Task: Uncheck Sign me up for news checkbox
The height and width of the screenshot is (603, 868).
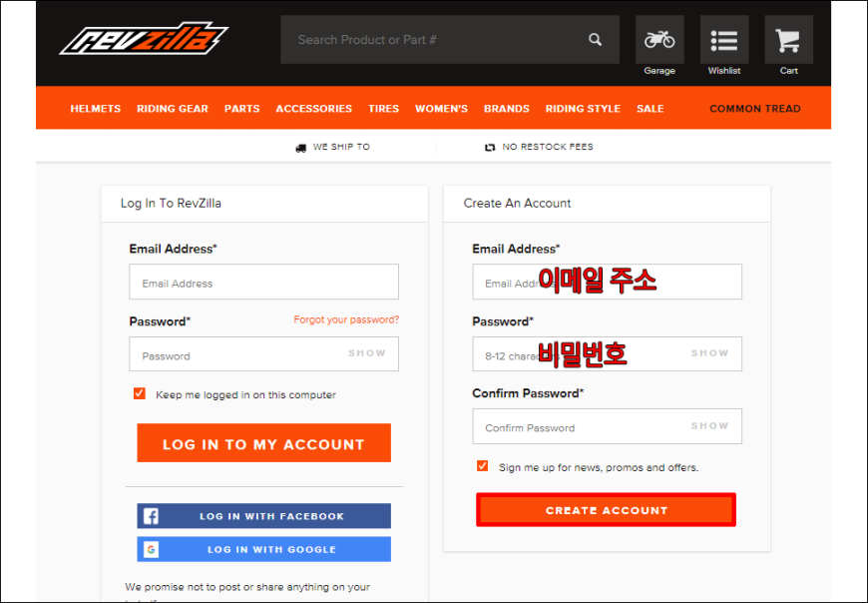Action: click(x=483, y=465)
